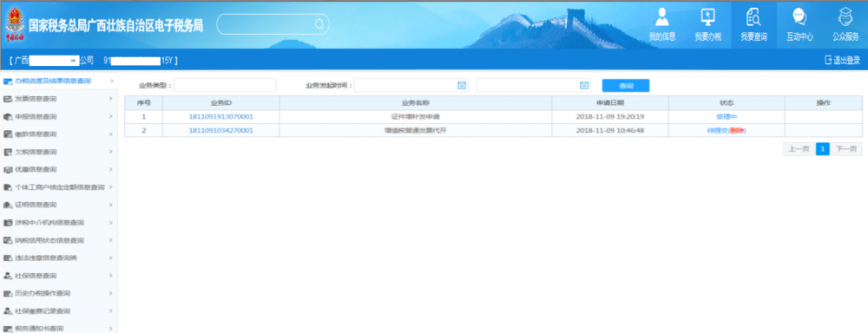Expand arrow beside 社保信息查询
This screenshot has height=333, width=868.
(111, 276)
